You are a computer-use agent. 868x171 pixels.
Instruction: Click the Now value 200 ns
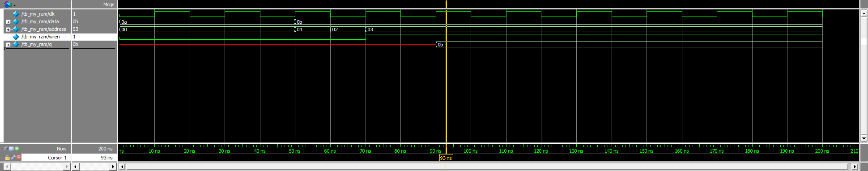point(106,149)
